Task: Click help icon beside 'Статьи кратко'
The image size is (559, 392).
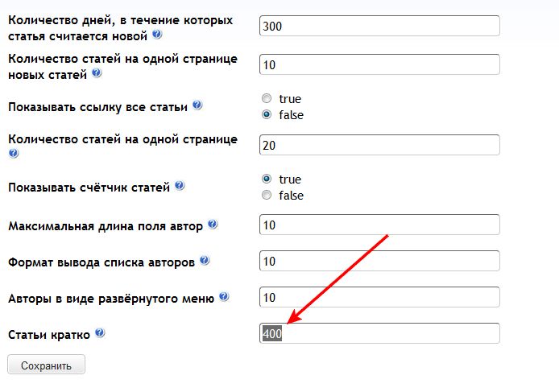Action: coord(100,333)
